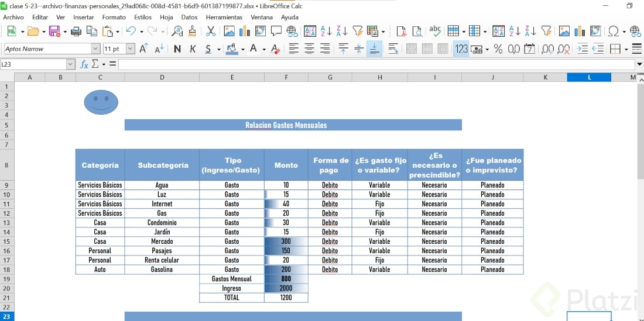The width and height of the screenshot is (644, 321).
Task: Click the Save document icon
Action: [54, 32]
